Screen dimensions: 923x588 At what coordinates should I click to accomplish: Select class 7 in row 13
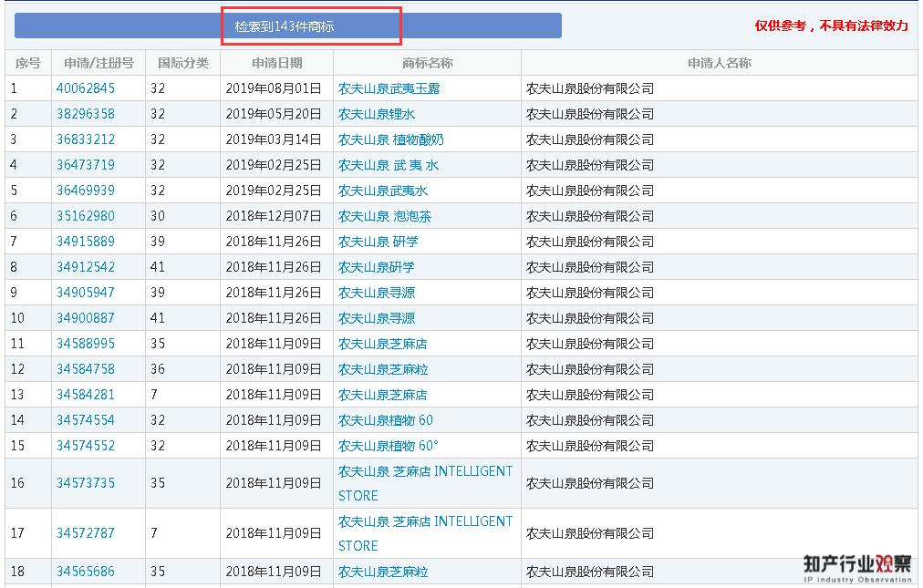pos(154,395)
